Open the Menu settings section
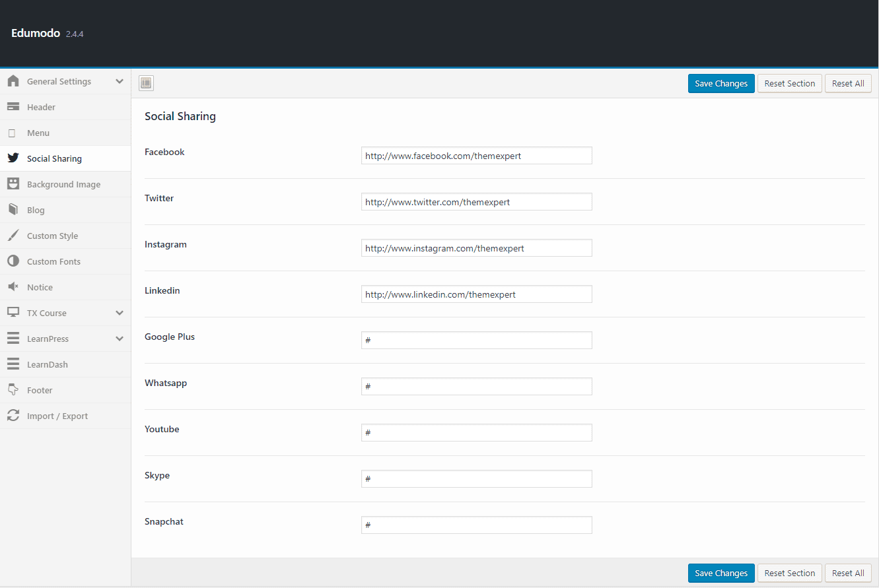The height and width of the screenshot is (588, 879). pyautogui.click(x=38, y=133)
